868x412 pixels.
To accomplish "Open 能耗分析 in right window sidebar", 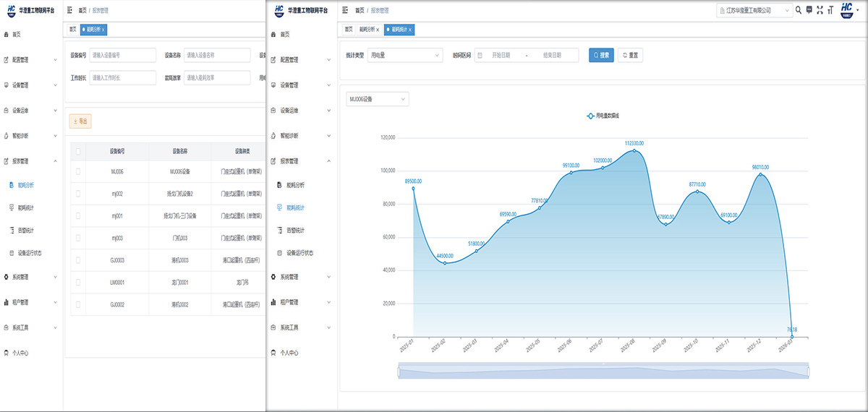I will click(x=294, y=185).
